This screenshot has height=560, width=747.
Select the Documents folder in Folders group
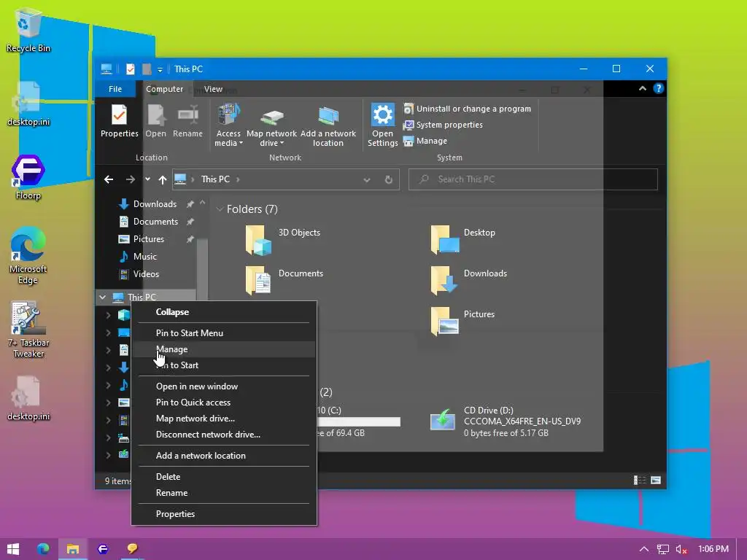(285, 280)
